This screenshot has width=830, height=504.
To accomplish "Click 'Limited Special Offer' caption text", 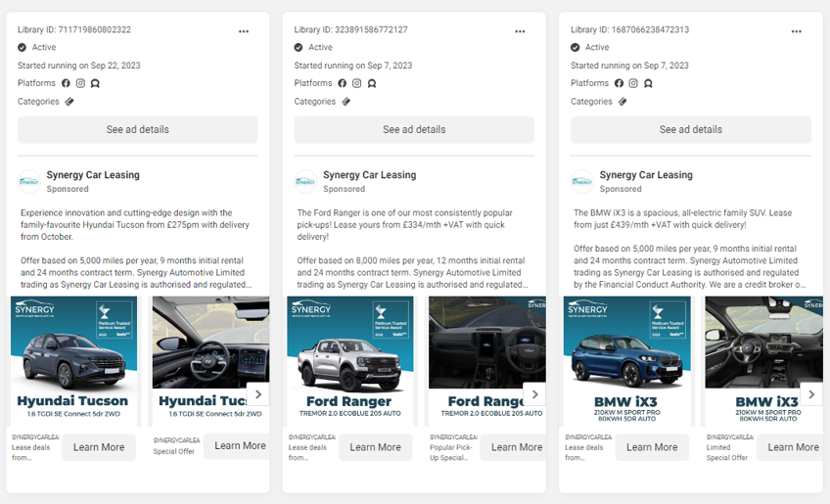I will tap(727, 452).
